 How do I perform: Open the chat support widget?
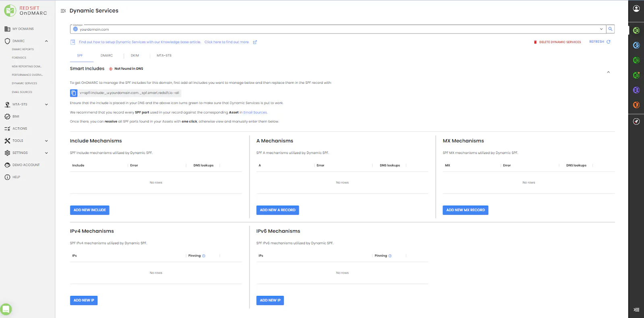[6, 309]
